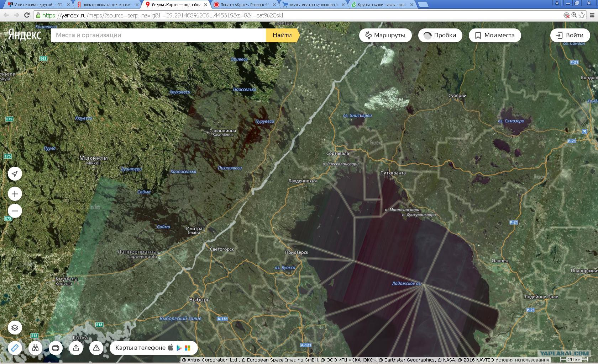Click the Сортавала town label
This screenshot has height=364, width=598.
click(x=337, y=153)
